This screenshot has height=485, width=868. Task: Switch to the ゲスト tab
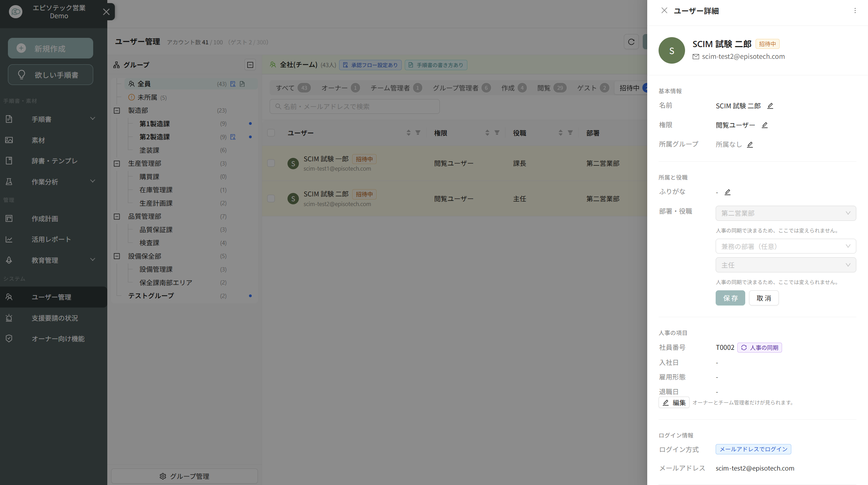[x=593, y=88]
